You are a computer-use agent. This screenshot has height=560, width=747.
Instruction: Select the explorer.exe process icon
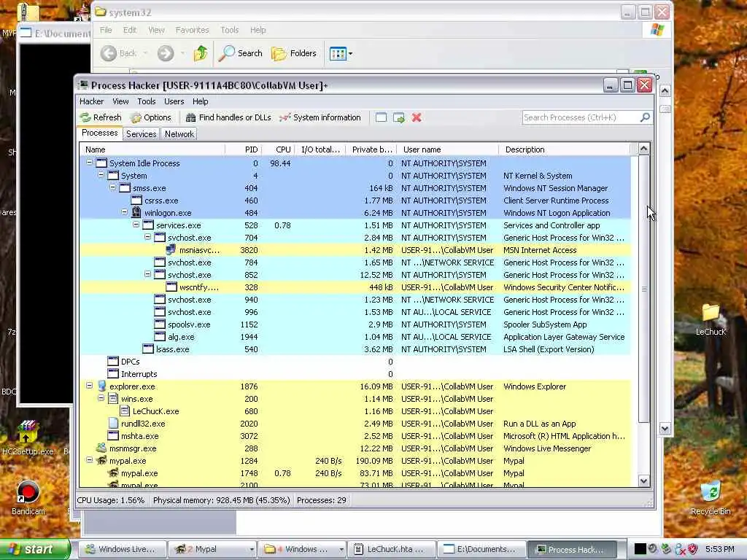101,386
